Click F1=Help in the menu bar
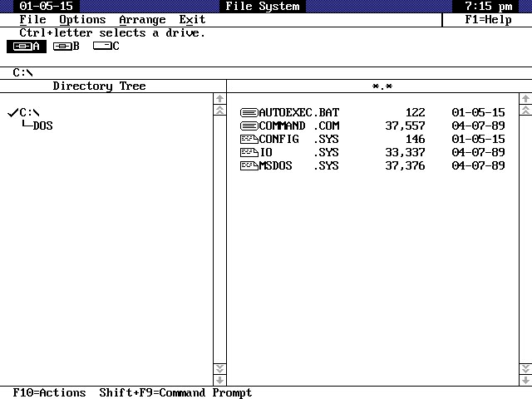Image resolution: width=532 pixels, height=399 pixels. click(x=488, y=20)
